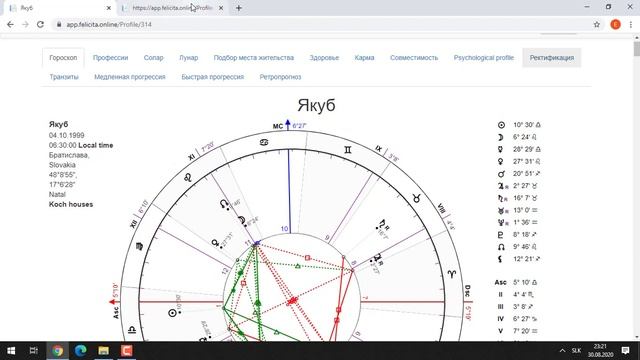
Task: Open the Транзиты tab
Action: [x=64, y=77]
